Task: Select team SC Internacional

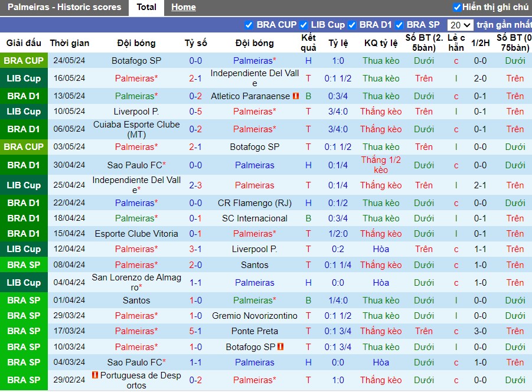Action: click(255, 218)
